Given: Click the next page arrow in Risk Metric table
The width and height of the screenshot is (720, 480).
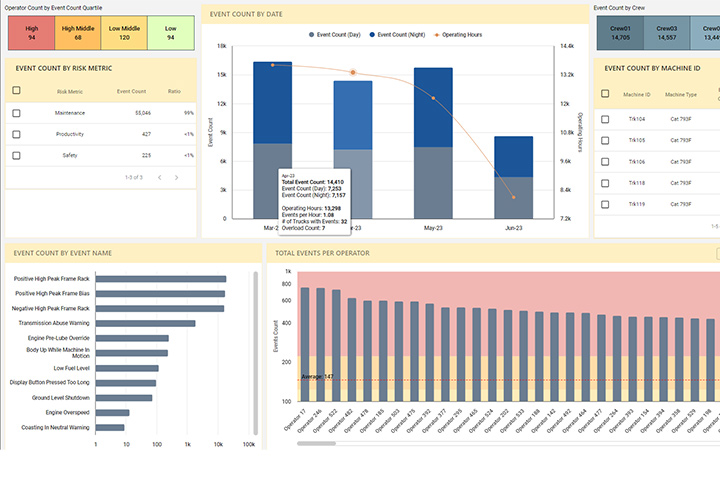Looking at the screenshot, I should (177, 177).
